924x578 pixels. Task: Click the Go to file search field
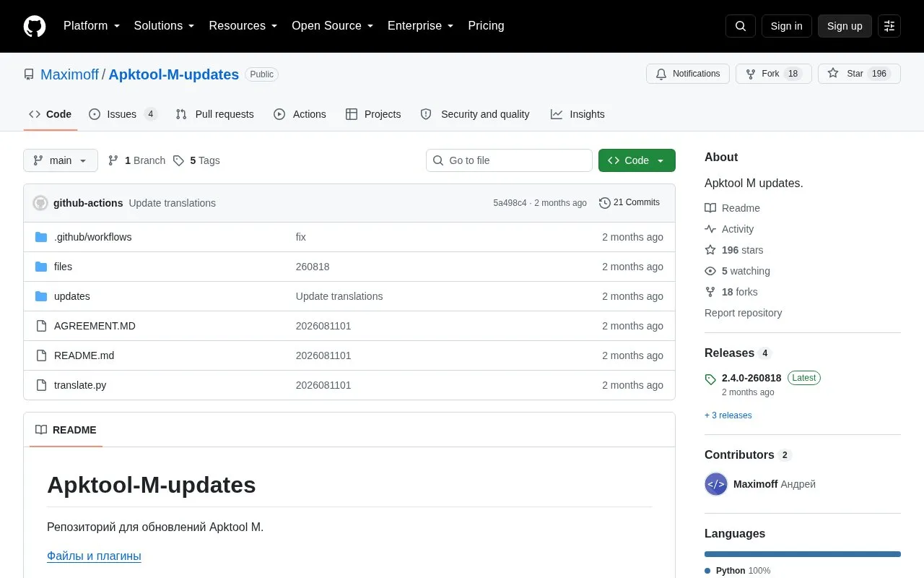(x=509, y=160)
